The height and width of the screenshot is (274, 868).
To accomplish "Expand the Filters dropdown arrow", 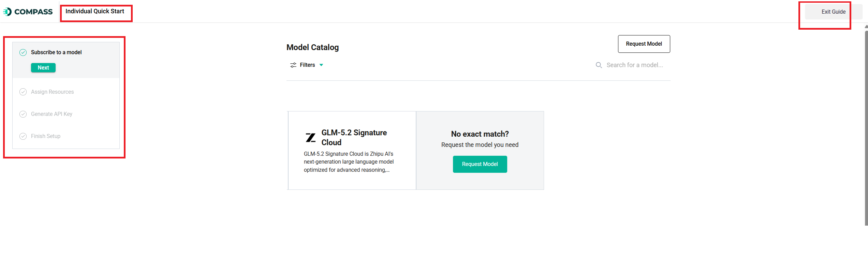I will [321, 65].
